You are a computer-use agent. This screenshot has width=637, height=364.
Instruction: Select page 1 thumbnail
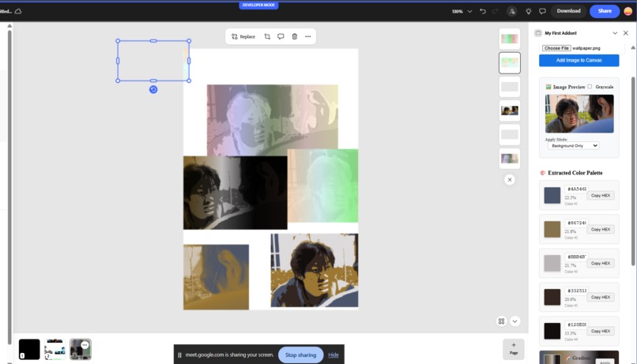tap(29, 349)
